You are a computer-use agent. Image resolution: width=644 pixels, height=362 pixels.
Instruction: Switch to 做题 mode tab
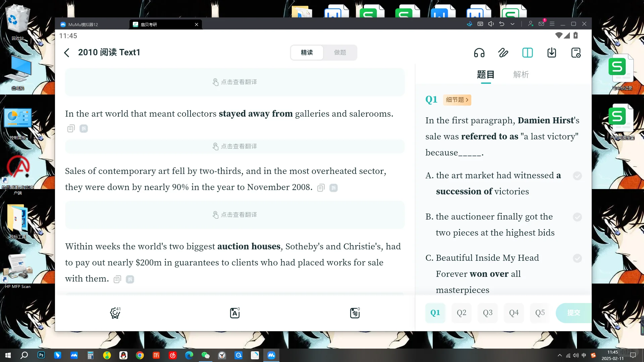(340, 53)
